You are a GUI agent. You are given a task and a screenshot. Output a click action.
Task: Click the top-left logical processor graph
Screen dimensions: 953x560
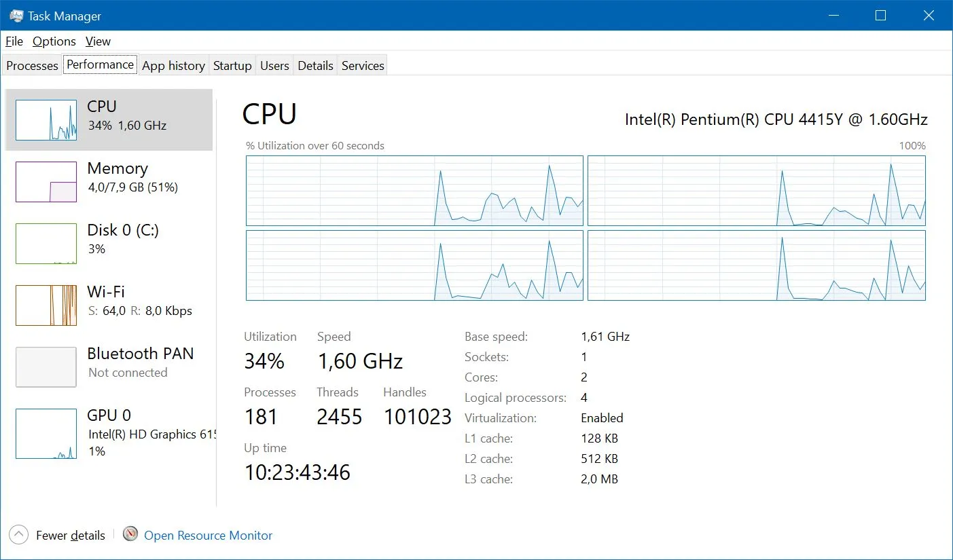point(414,191)
